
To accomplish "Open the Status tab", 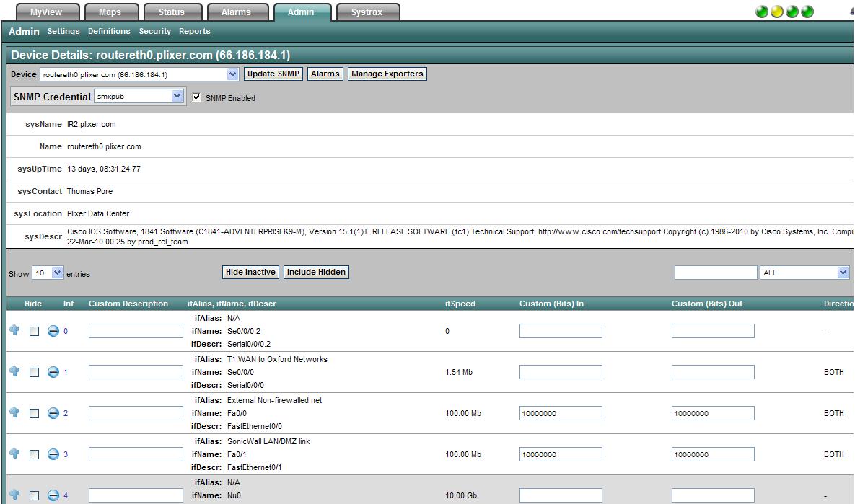I will click(x=172, y=12).
